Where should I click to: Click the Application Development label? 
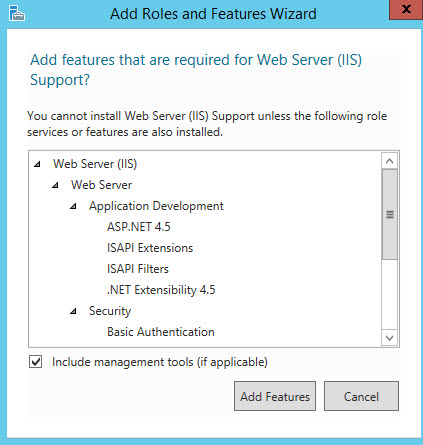tap(156, 206)
